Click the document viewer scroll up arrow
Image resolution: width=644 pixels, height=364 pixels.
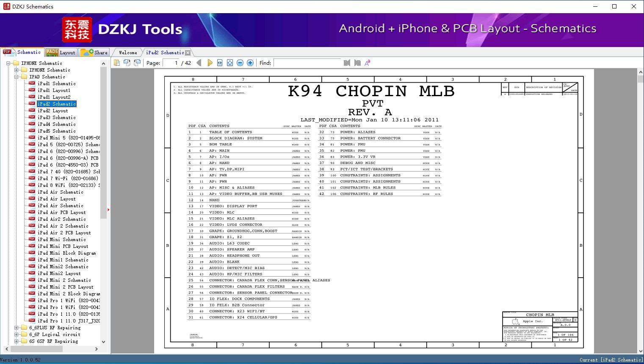[x=640, y=72]
